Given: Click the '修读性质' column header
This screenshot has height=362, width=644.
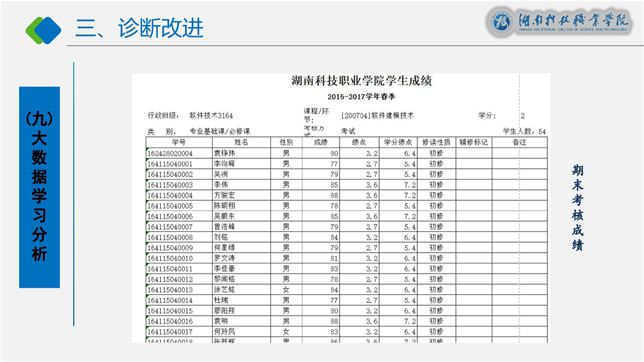Looking at the screenshot, I should 436,142.
